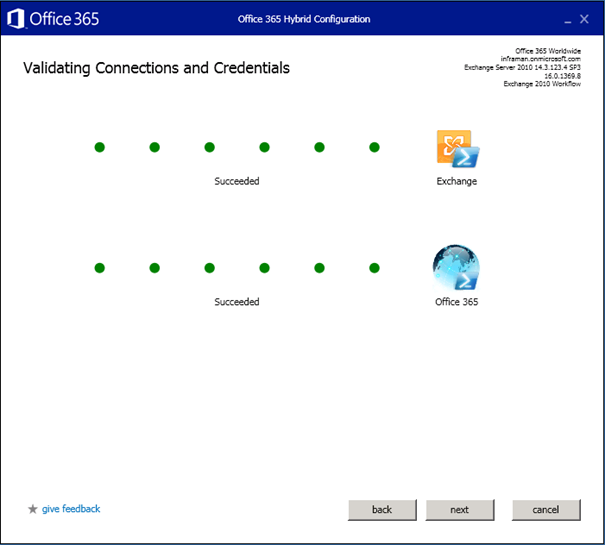Select the Succeeded status under Office 365 row
Viewport: 605px width, 545px height.
[x=237, y=302]
